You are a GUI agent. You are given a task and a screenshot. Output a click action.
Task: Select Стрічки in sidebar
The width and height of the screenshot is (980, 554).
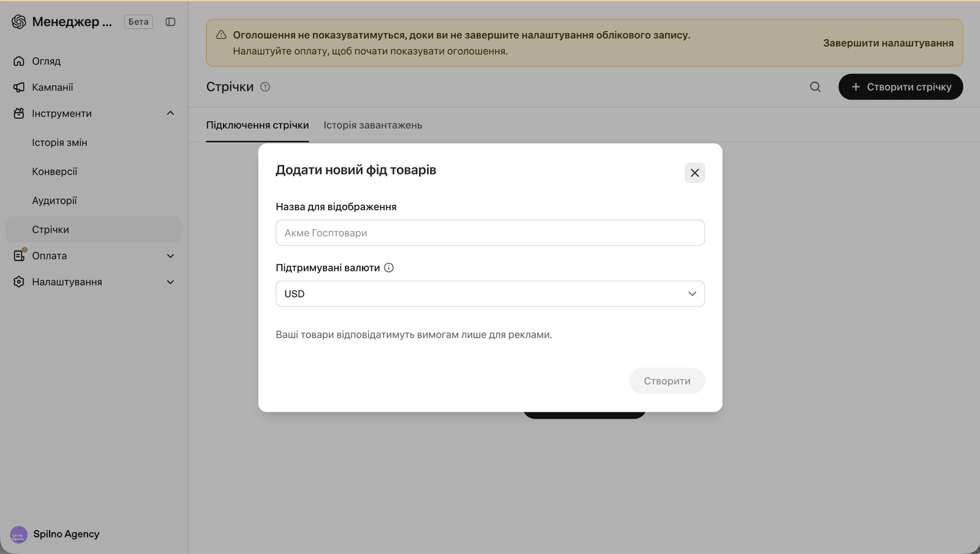94,229
